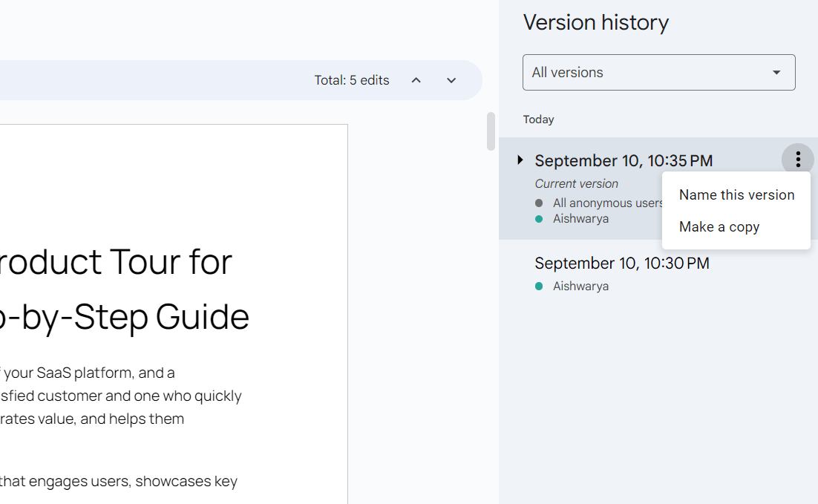Click teal dot beside Aishwarya in 10:30 PM version

point(539,286)
